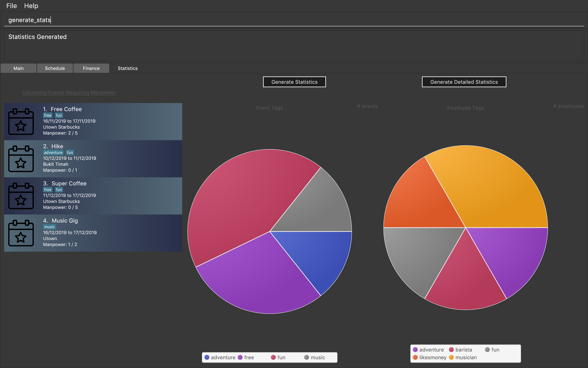Viewport: 588px width, 368px height.
Task: Click 'barista' legend entry under employee pie
Action: point(460,349)
